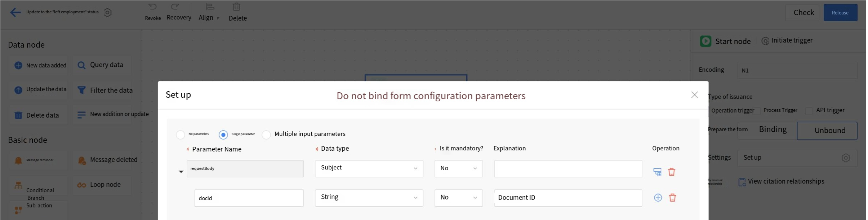This screenshot has width=868, height=220.
Task: Choose Multiple input parameters radio option
Action: pyautogui.click(x=266, y=135)
